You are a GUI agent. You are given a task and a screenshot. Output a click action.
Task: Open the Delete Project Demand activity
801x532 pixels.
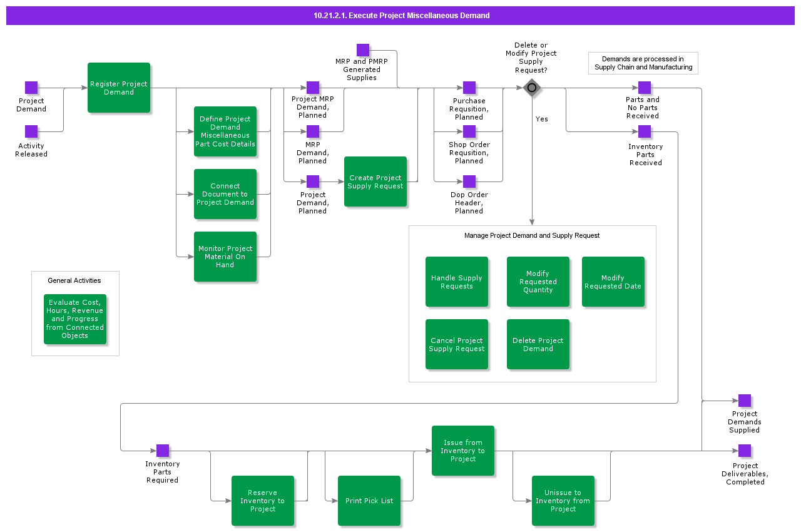(538, 344)
